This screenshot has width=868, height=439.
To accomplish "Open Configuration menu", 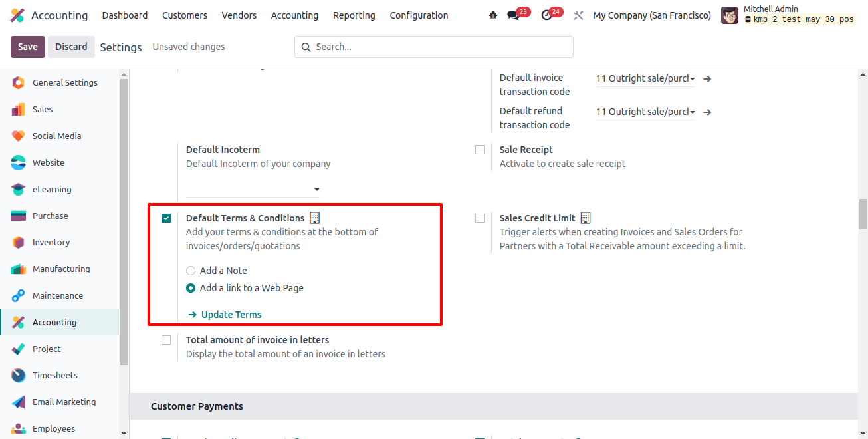I will (x=419, y=15).
